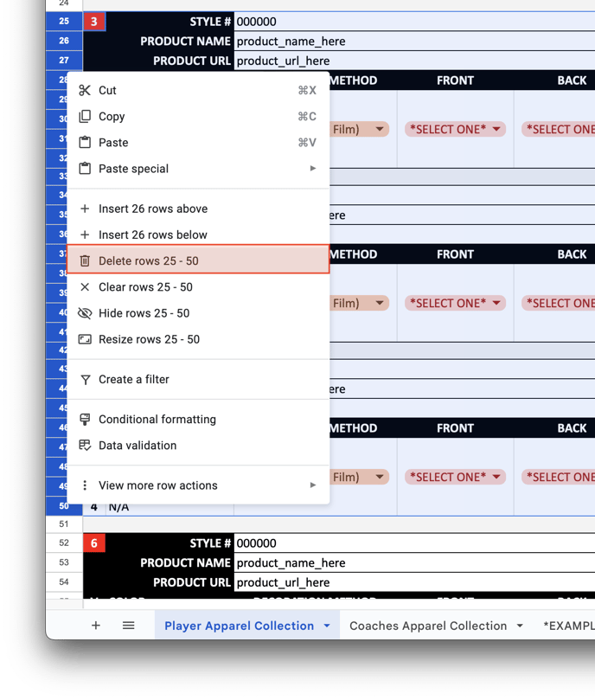Click the Data validation icon
595x700 pixels.
pos(85,446)
